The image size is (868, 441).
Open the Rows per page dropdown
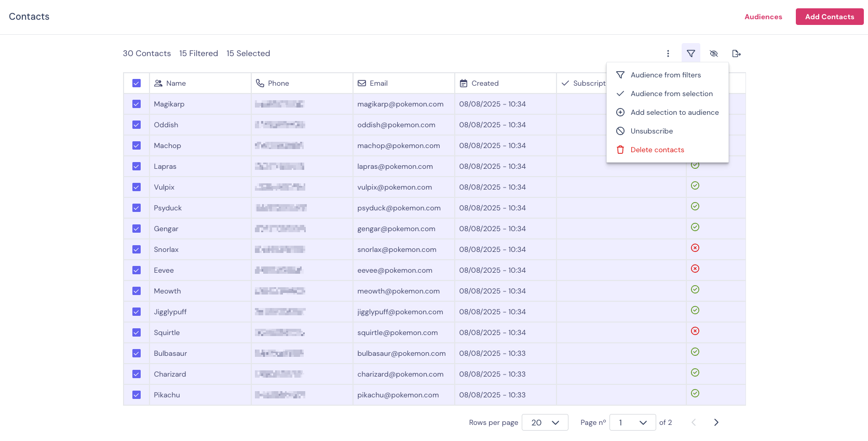pos(545,422)
